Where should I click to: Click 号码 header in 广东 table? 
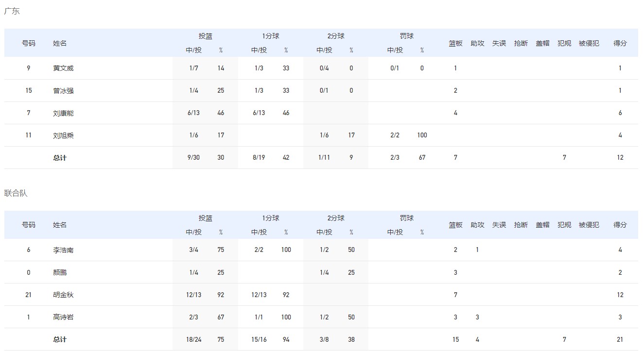(x=29, y=43)
